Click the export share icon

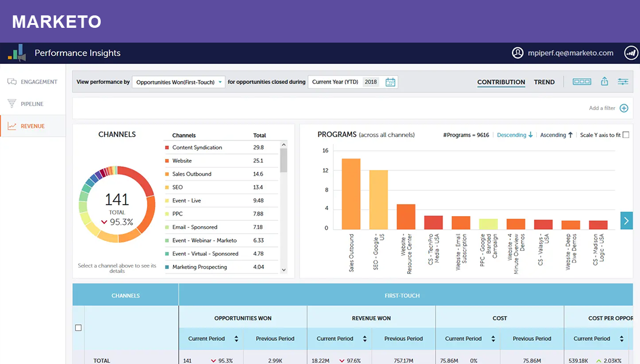tap(604, 82)
